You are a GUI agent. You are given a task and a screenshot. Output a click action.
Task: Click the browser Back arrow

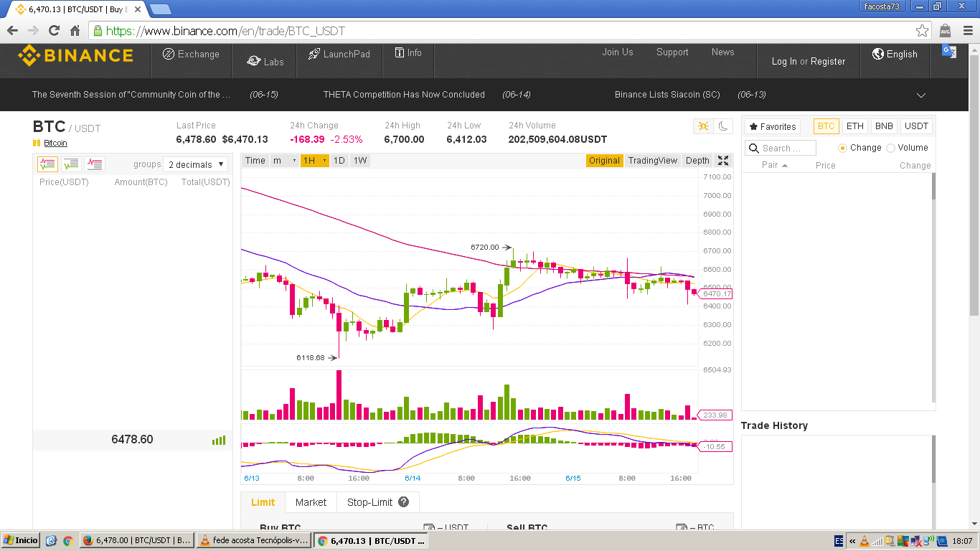[x=12, y=31]
